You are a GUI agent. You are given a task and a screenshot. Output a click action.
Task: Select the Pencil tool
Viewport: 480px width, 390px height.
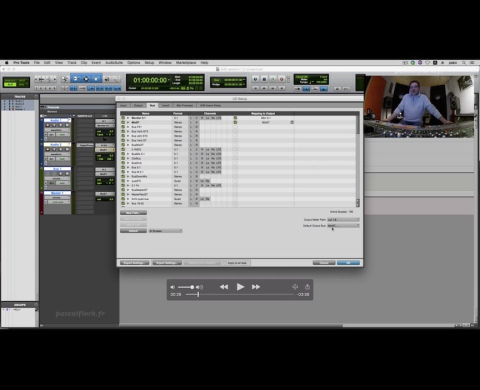(x=116, y=79)
